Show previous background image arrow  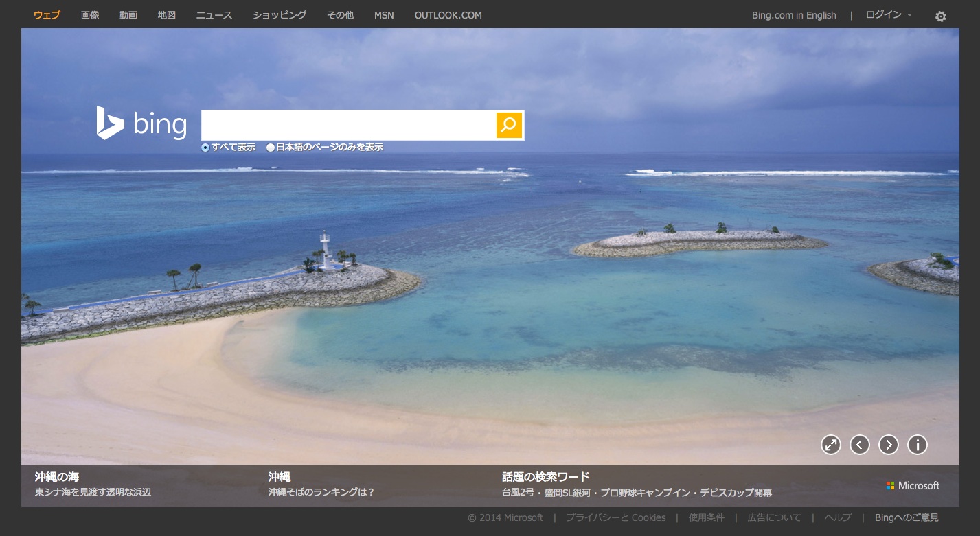[x=860, y=445]
